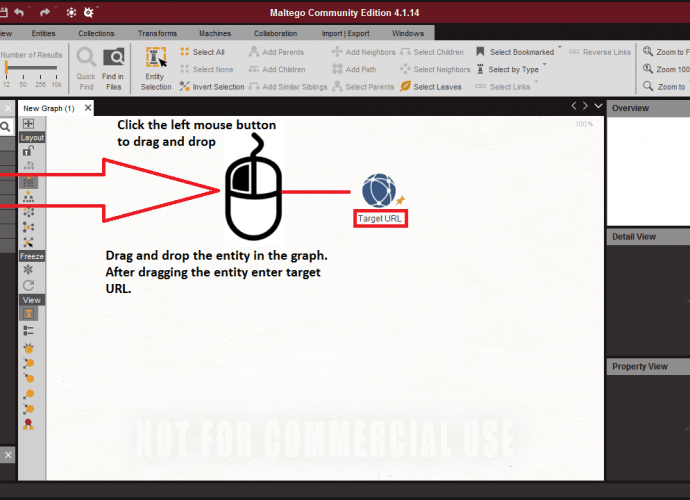The image size is (690, 500).
Task: Open the Machines ribbon tab
Action: click(x=215, y=33)
